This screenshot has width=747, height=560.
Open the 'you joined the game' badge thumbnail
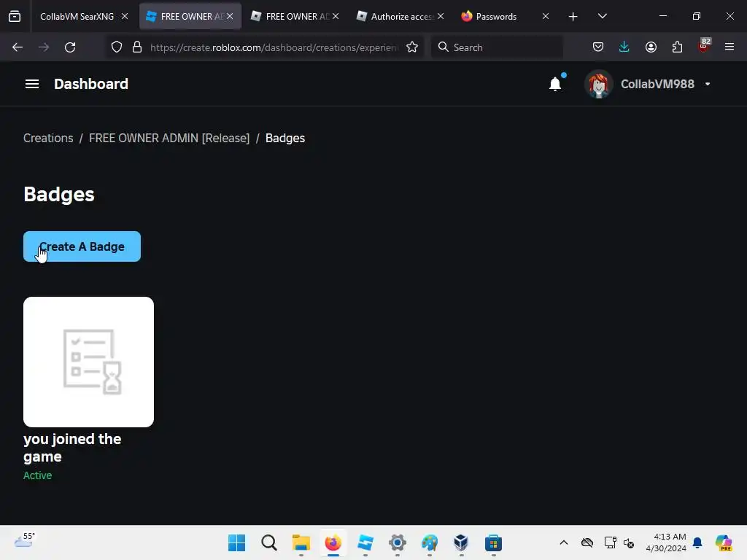click(88, 362)
